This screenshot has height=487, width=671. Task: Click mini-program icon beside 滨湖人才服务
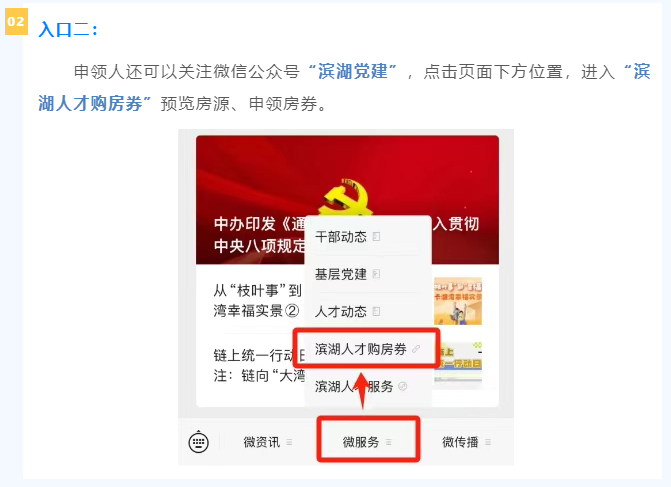[x=403, y=386]
